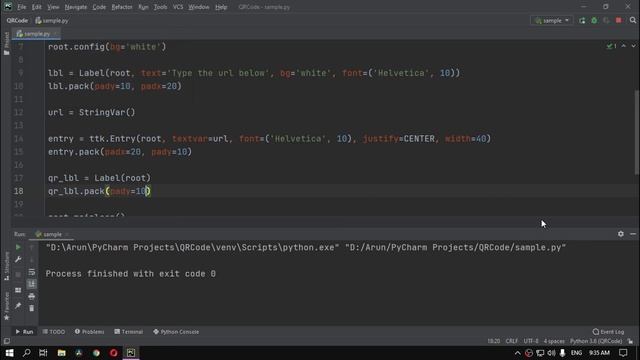Viewport: 640px width, 360px height.
Task: Click 4 spaces indent setting in status bar
Action: coord(554,341)
